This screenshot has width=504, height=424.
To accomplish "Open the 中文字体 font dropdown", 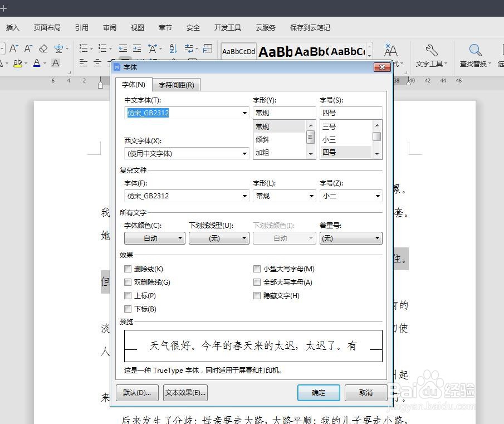I will tap(244, 113).
